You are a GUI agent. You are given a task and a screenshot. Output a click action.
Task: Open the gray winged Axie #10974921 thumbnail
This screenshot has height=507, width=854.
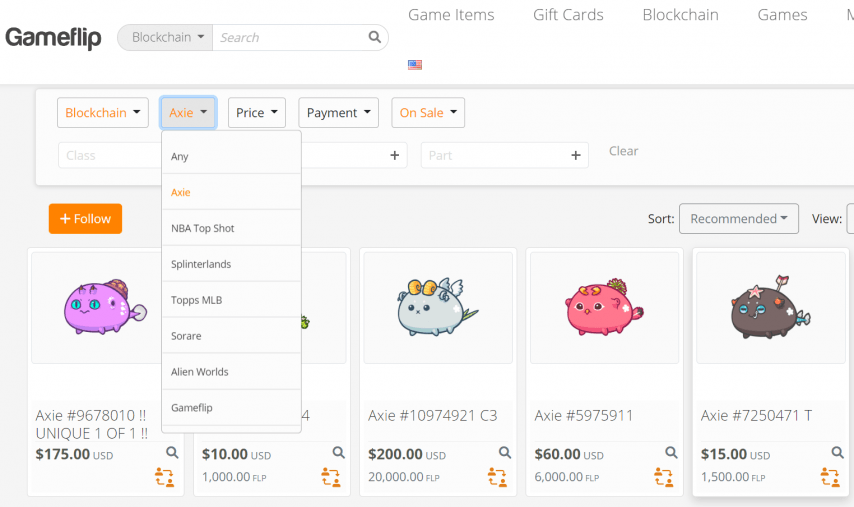click(438, 308)
